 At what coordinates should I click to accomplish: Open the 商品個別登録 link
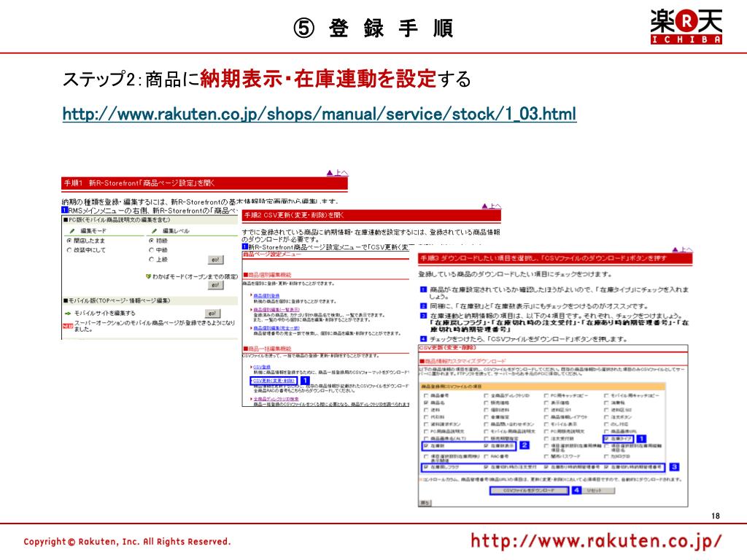[x=266, y=296]
